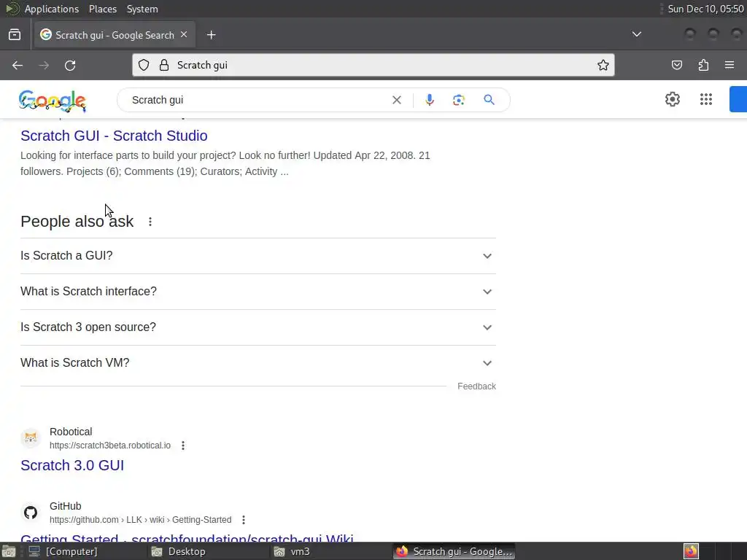Go to the Google logo homepage
The height and width of the screenshot is (560, 747).
(53, 101)
